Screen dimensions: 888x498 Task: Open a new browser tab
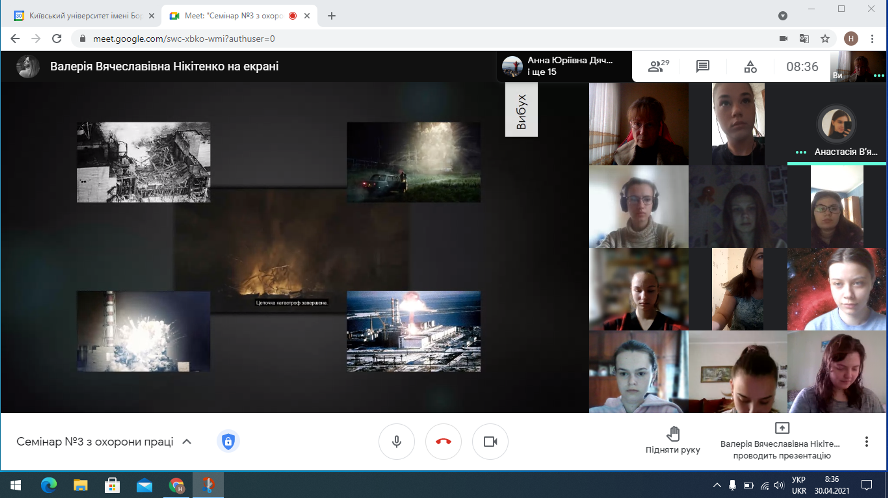pyautogui.click(x=331, y=15)
